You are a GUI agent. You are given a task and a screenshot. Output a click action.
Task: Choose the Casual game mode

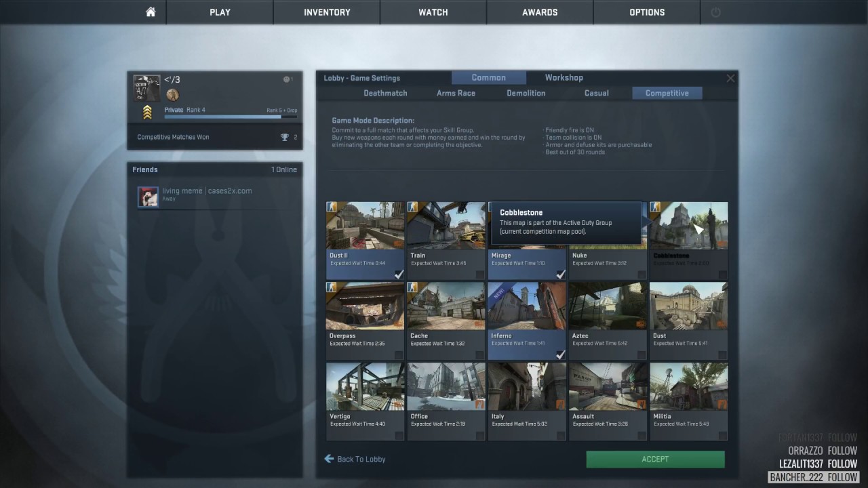(597, 94)
